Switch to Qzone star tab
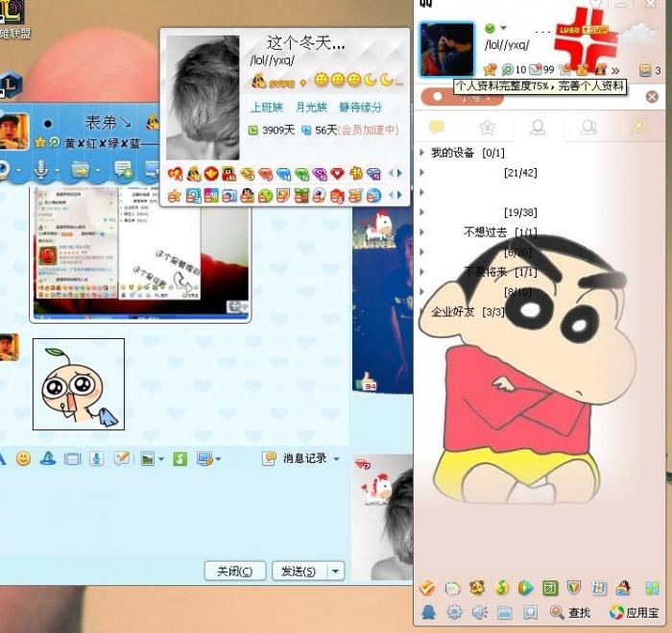Screen dimensions: 672x633 [x=488, y=127]
